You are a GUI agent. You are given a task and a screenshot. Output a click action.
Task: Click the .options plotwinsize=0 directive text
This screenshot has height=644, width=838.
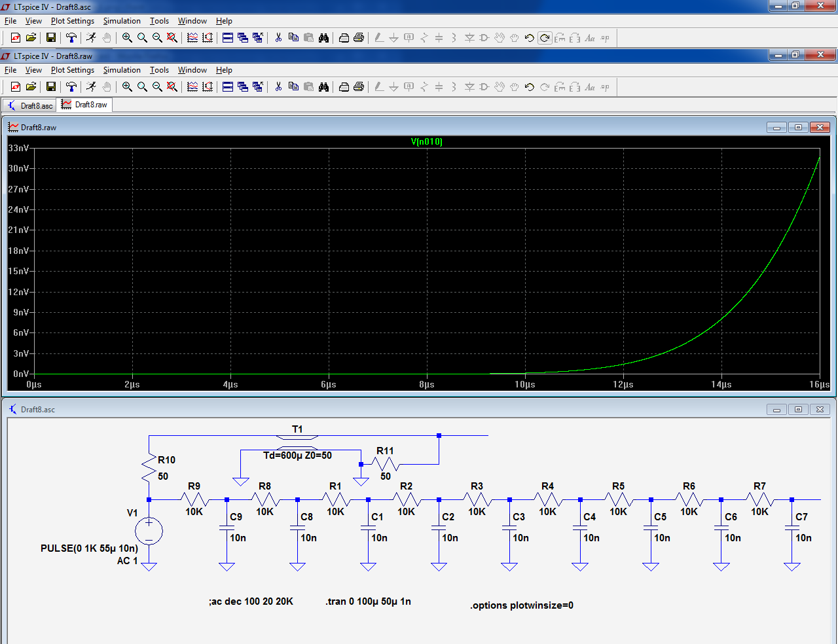[521, 605]
